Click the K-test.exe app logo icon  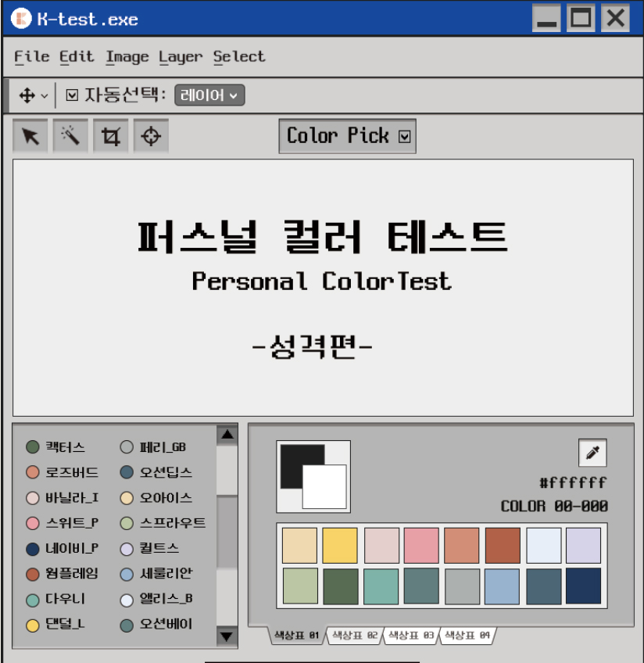21,19
